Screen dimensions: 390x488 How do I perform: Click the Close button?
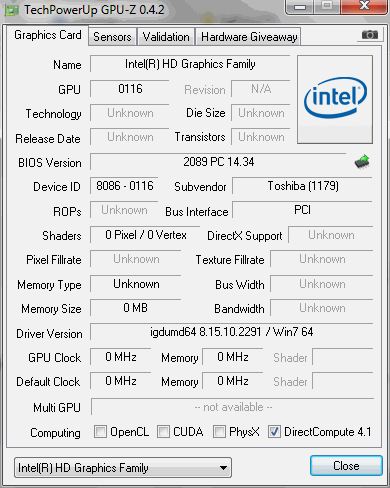pos(346,466)
